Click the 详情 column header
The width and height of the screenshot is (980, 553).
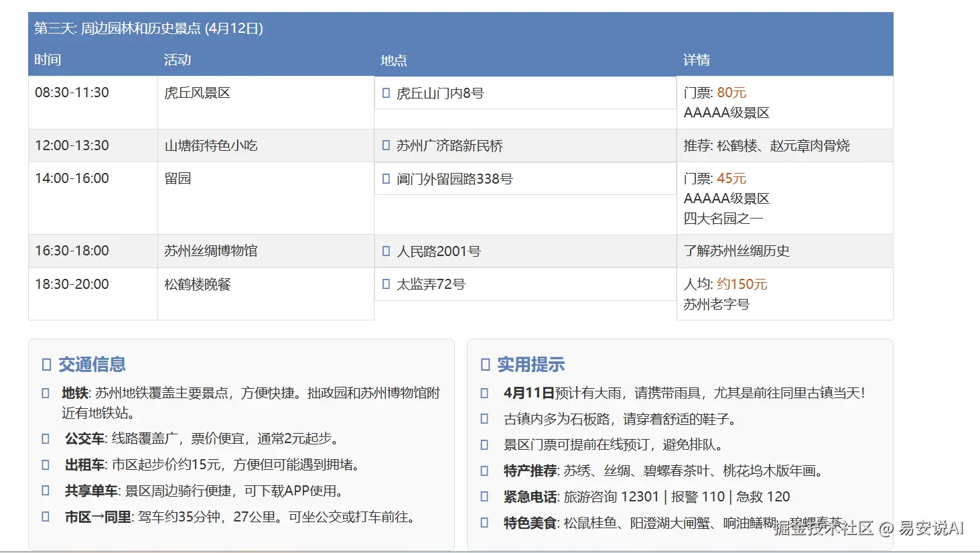click(x=697, y=60)
